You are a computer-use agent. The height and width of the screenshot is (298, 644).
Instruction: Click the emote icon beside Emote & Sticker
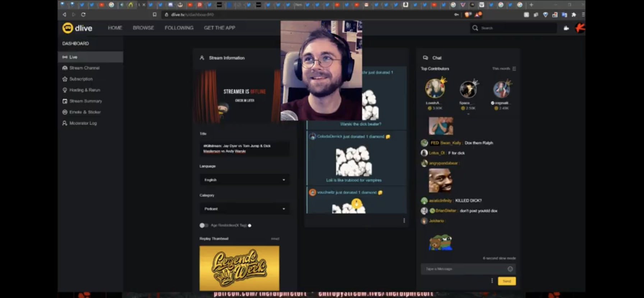65,112
